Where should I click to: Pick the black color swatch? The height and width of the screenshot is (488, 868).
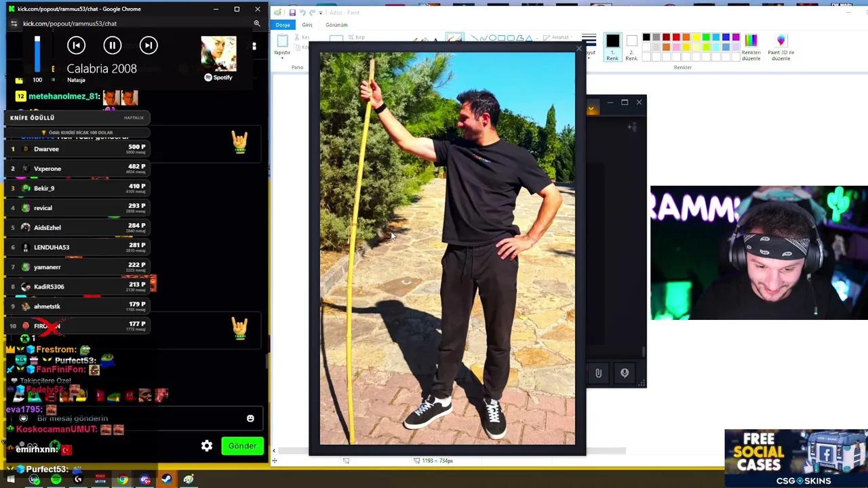coord(646,37)
